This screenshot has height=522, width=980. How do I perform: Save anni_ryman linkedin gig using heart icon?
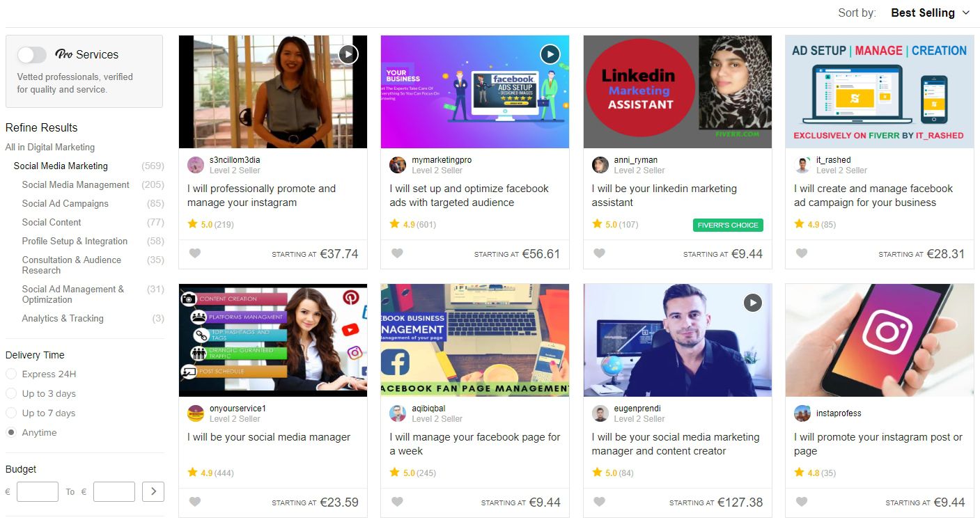click(599, 253)
